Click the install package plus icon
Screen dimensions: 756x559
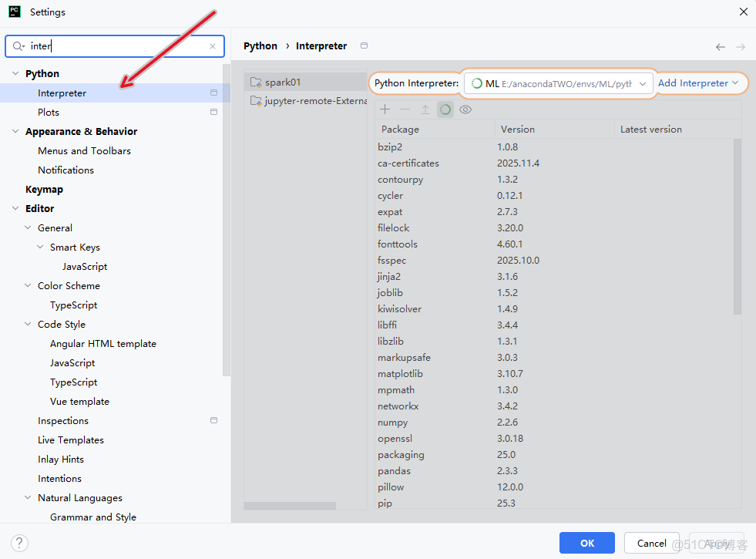(385, 109)
